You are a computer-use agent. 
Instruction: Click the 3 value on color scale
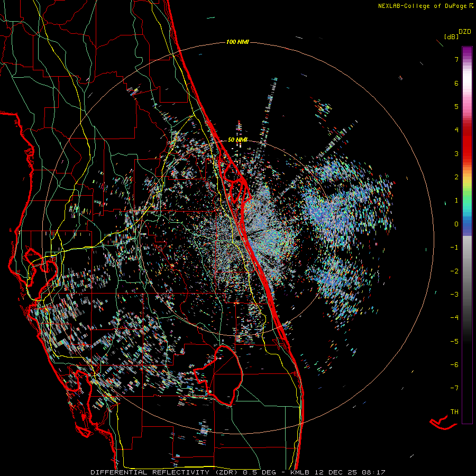point(456,153)
